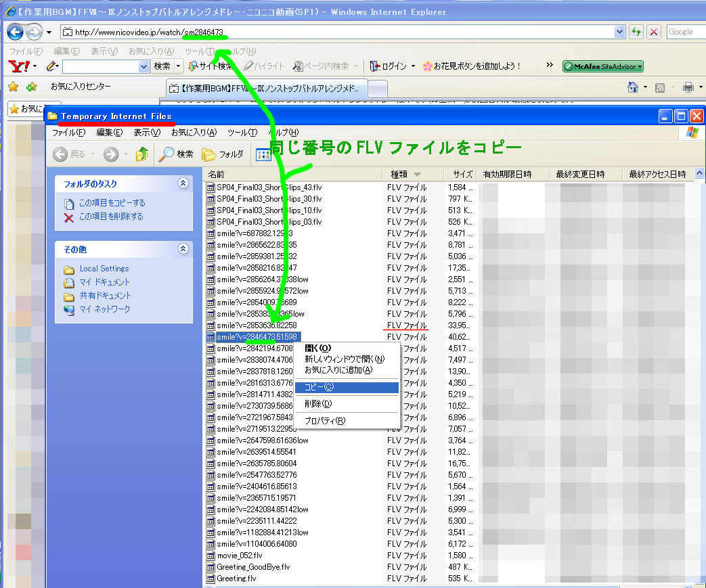Click the IE favorites star icon

click(14, 87)
